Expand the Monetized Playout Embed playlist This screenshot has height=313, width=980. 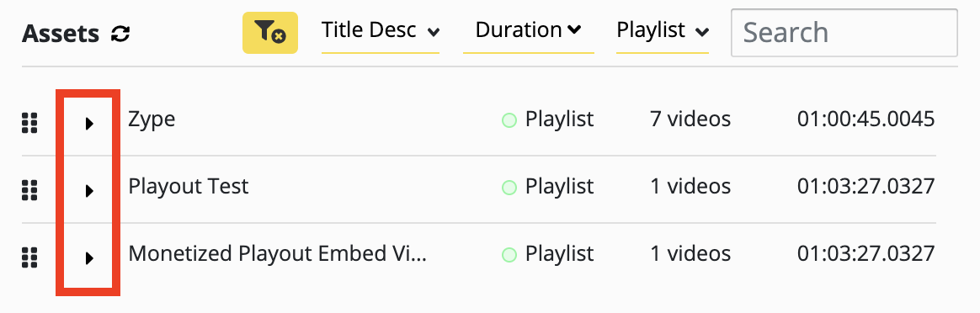[89, 258]
